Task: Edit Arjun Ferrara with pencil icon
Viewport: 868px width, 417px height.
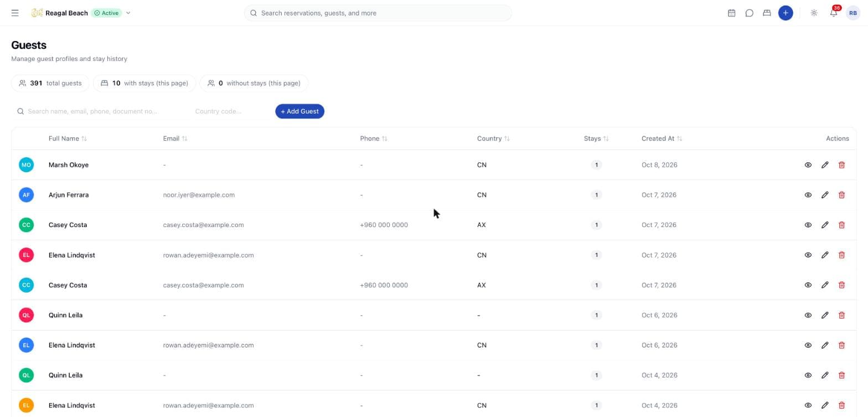Action: pyautogui.click(x=824, y=195)
